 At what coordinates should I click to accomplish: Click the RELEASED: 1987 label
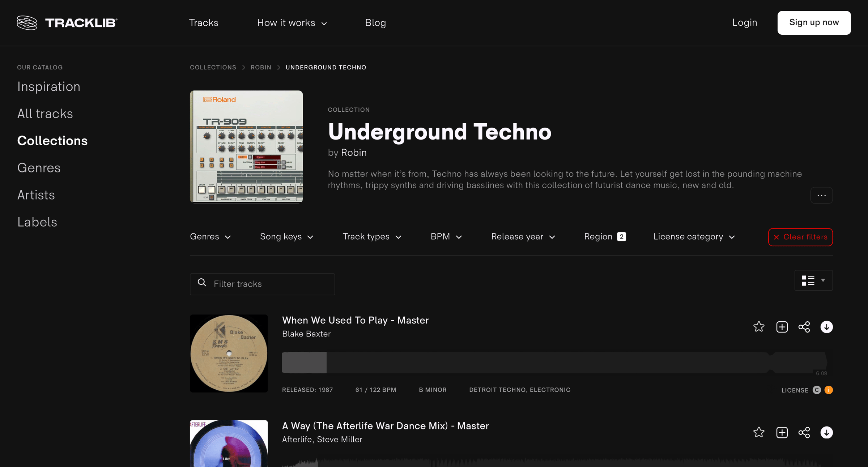pos(307,390)
